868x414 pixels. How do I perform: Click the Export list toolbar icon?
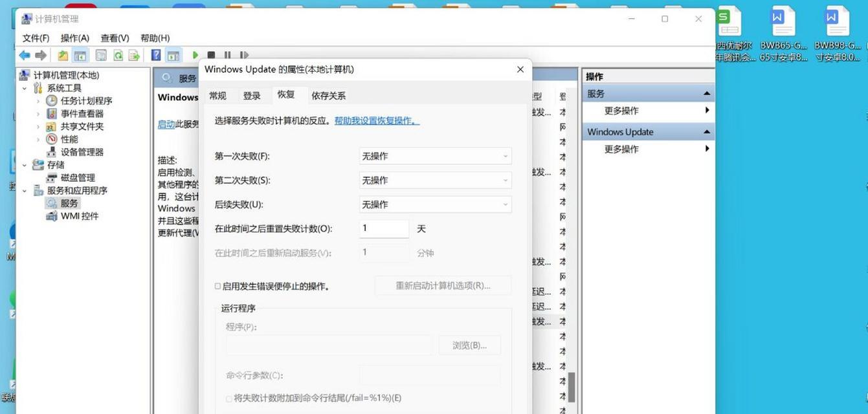point(134,56)
